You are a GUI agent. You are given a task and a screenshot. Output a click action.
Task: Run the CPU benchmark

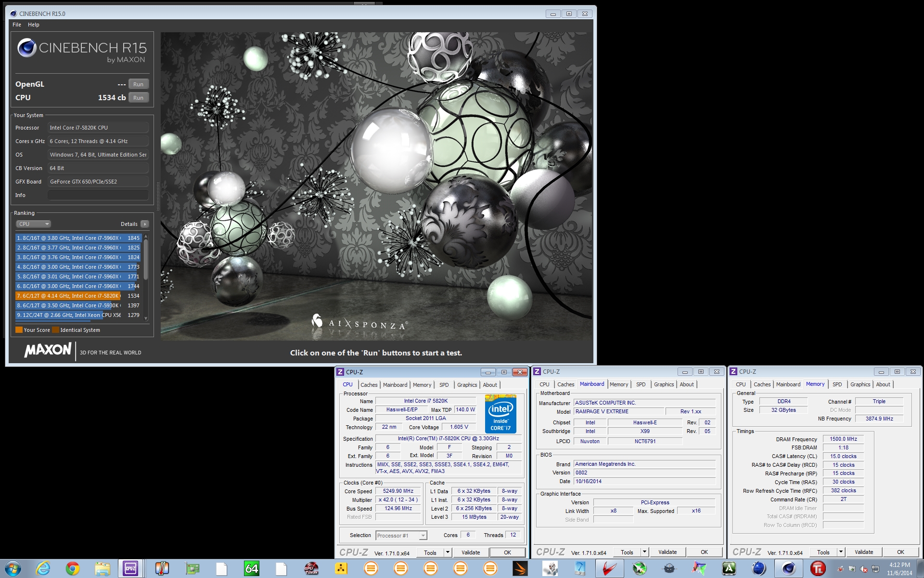pyautogui.click(x=139, y=98)
